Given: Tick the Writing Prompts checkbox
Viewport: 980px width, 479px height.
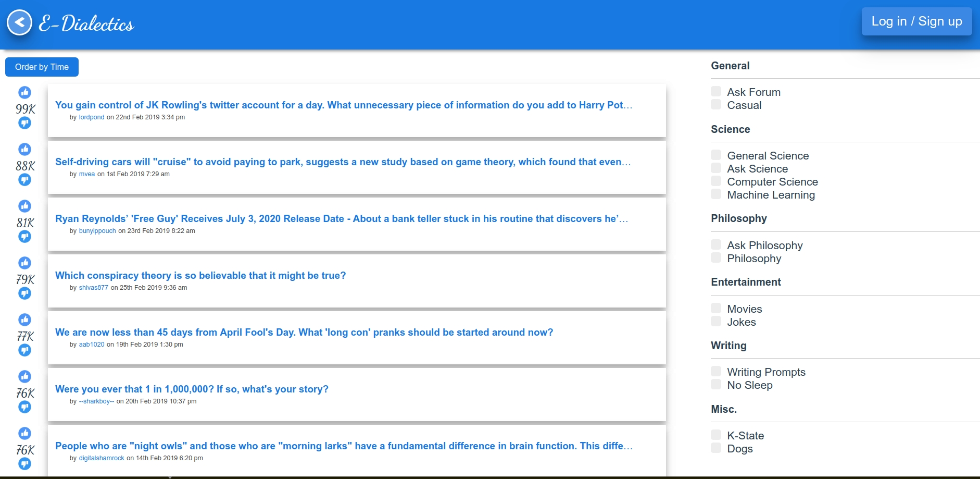Looking at the screenshot, I should (716, 371).
